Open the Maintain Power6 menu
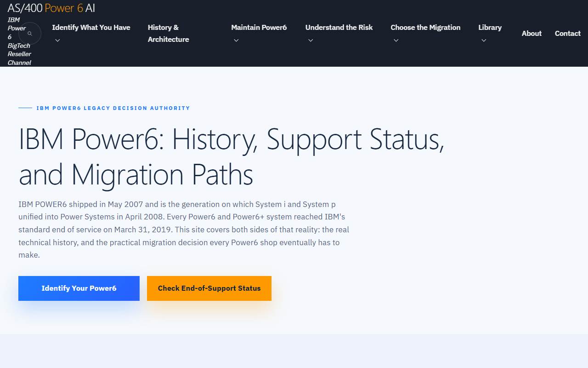This screenshot has height=368, width=588. point(259,28)
